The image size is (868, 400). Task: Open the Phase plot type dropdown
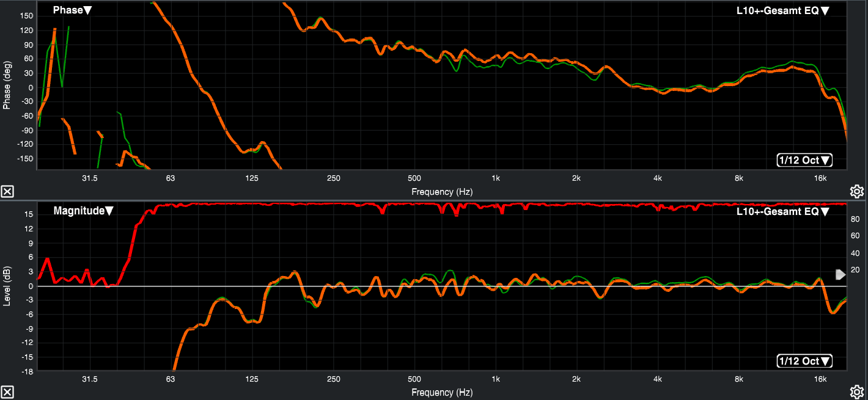click(72, 10)
